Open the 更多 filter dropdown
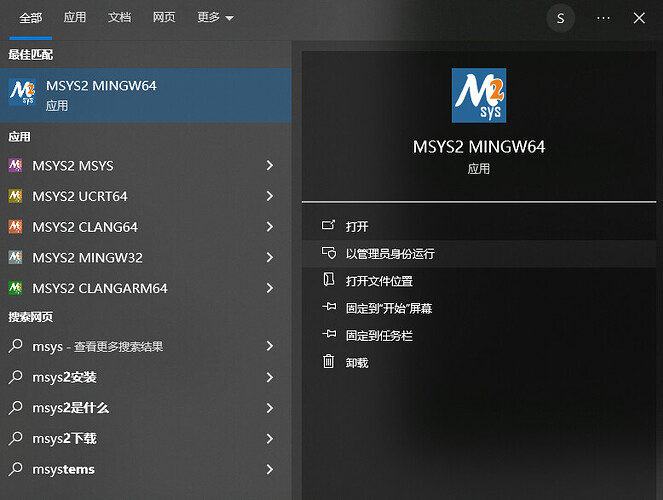The height and width of the screenshot is (500, 663). [x=215, y=18]
